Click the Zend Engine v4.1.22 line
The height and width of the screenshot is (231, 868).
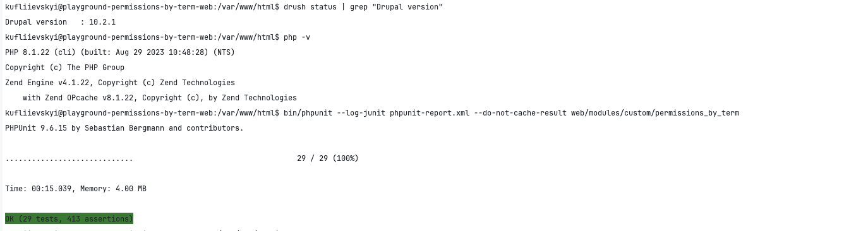click(x=120, y=83)
